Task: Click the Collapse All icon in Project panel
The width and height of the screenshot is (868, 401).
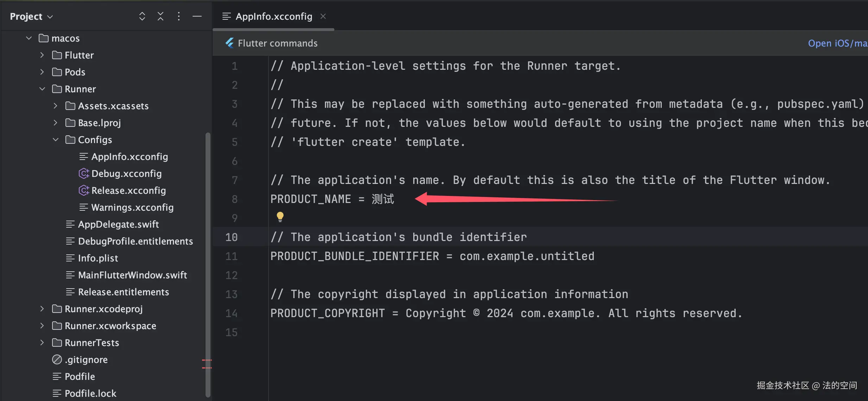Action: [161, 16]
